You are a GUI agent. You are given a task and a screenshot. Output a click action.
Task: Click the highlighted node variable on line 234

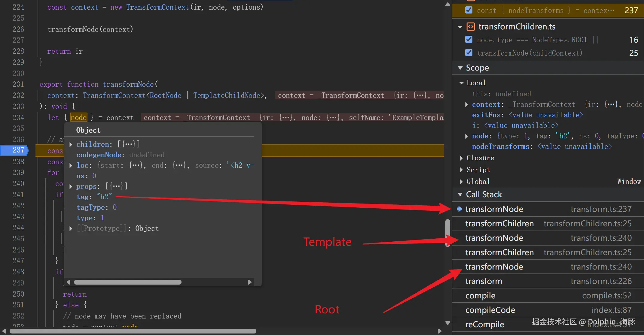[78, 118]
